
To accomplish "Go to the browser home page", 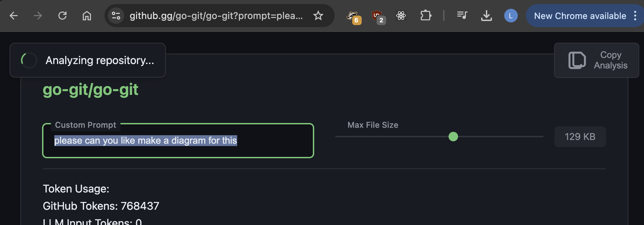I will (87, 16).
